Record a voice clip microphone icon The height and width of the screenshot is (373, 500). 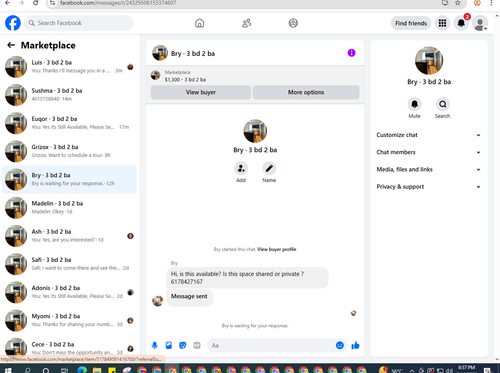click(x=155, y=345)
